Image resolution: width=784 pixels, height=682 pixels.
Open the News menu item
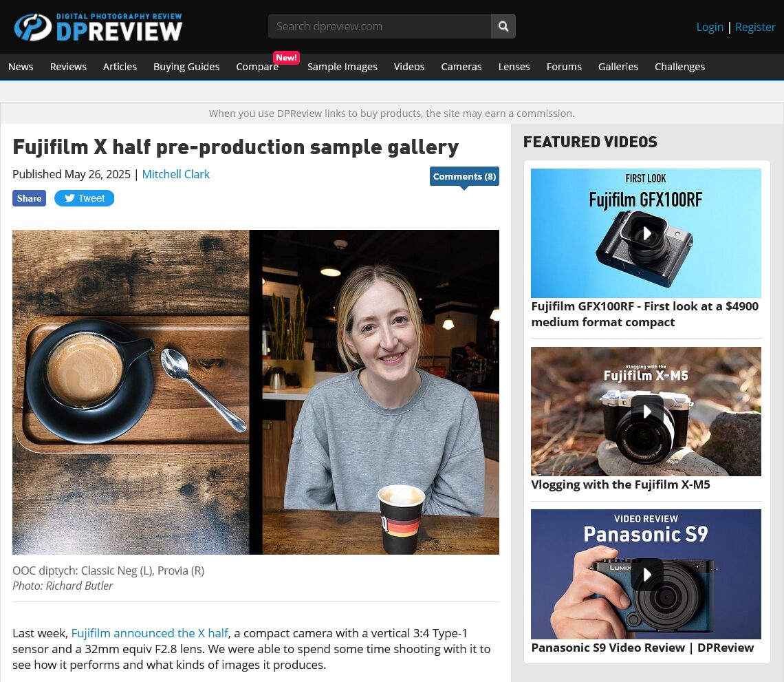pos(21,67)
